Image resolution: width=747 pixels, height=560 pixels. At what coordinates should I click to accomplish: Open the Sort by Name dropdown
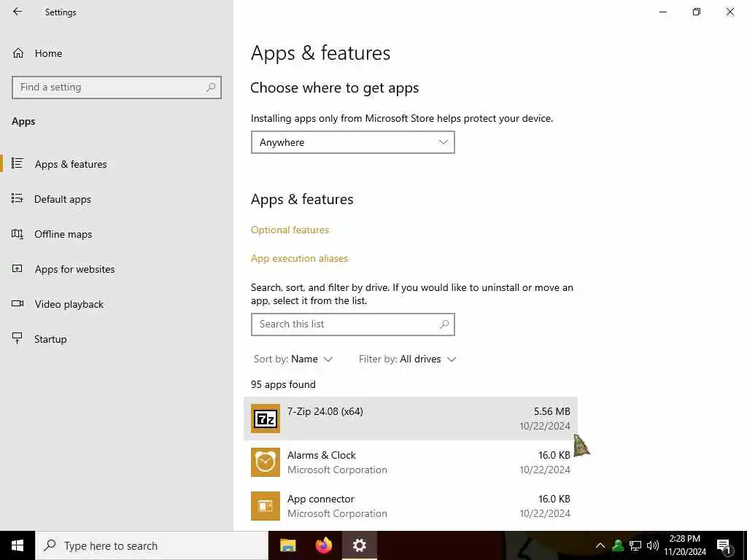point(293,359)
